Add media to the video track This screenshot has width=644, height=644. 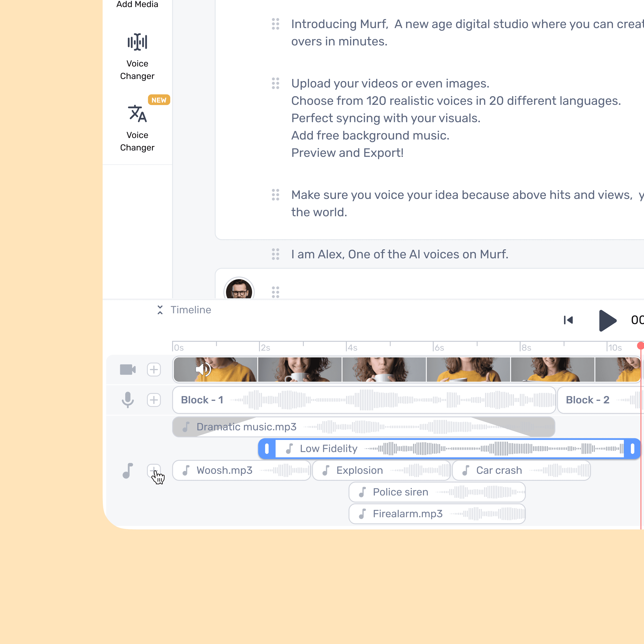pos(154,369)
